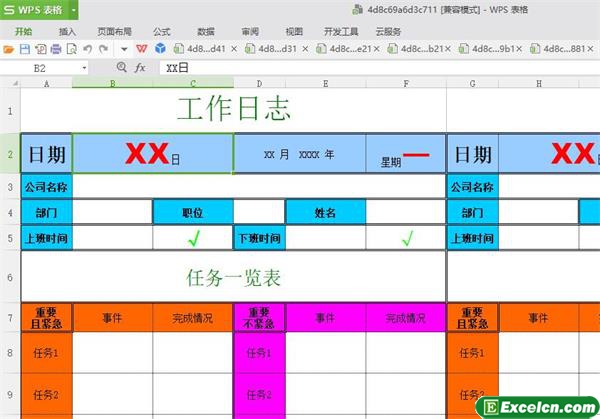Click the 职位 label cell
Screen dimensions: 600x419
(x=193, y=212)
